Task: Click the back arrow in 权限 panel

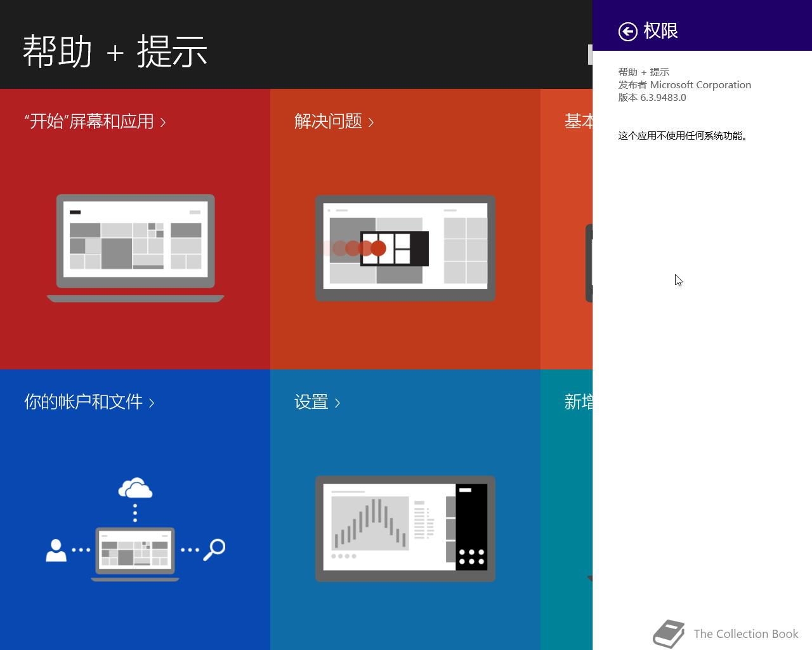Action: coord(627,31)
